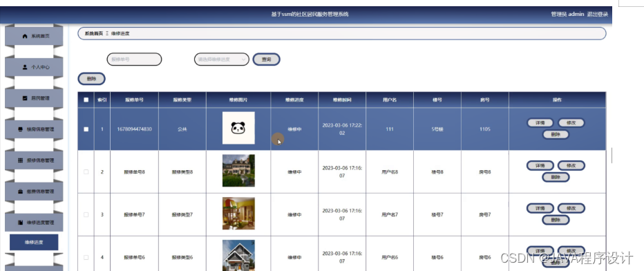Click 管理员 admin in the header
Screen dimensions: 644x271
tap(567, 15)
